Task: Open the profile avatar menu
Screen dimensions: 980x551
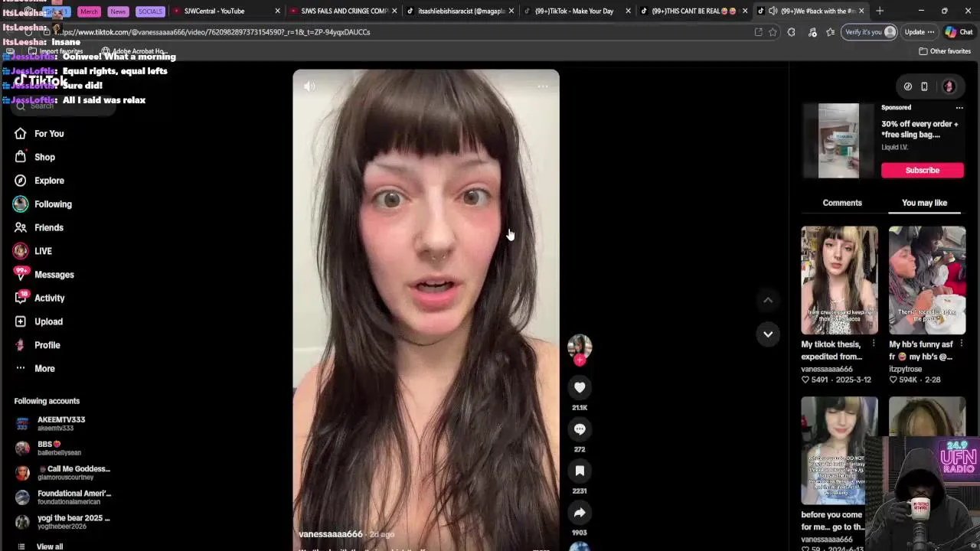Action: [x=949, y=86]
